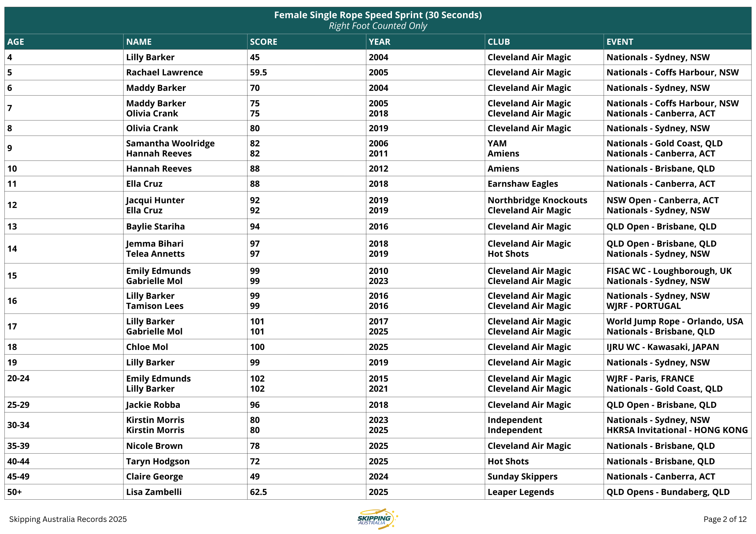Select the name 'Jacqui Hunter'
The height and width of the screenshot is (534, 756).
click(155, 200)
